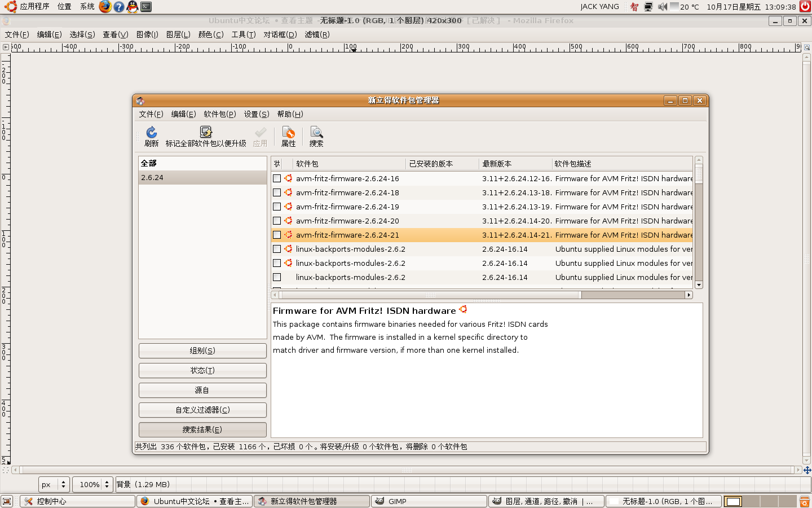The image size is (812, 508).
Task: Toggle checkbox of second linux-backports-modules-2.6.2 row
Action: click(x=277, y=263)
